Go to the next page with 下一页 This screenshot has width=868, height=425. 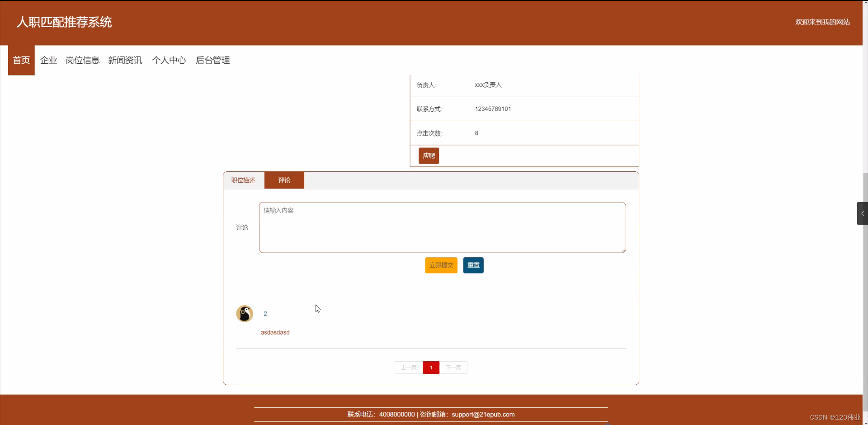pos(453,368)
